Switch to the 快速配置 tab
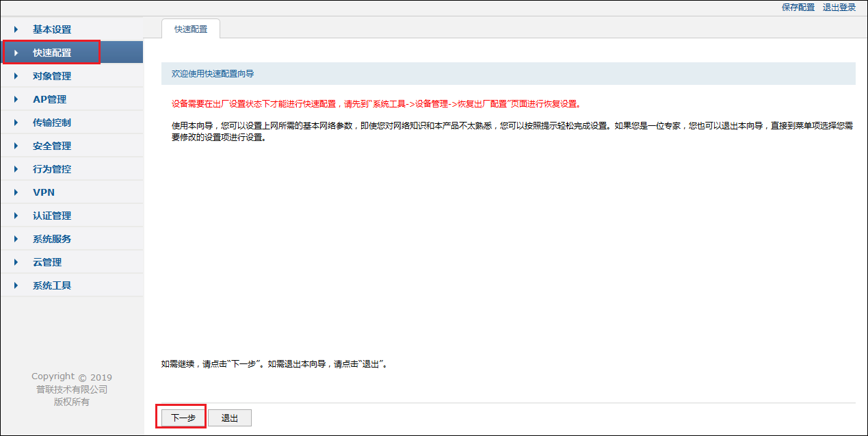This screenshot has width=868, height=436. pyautogui.click(x=190, y=29)
